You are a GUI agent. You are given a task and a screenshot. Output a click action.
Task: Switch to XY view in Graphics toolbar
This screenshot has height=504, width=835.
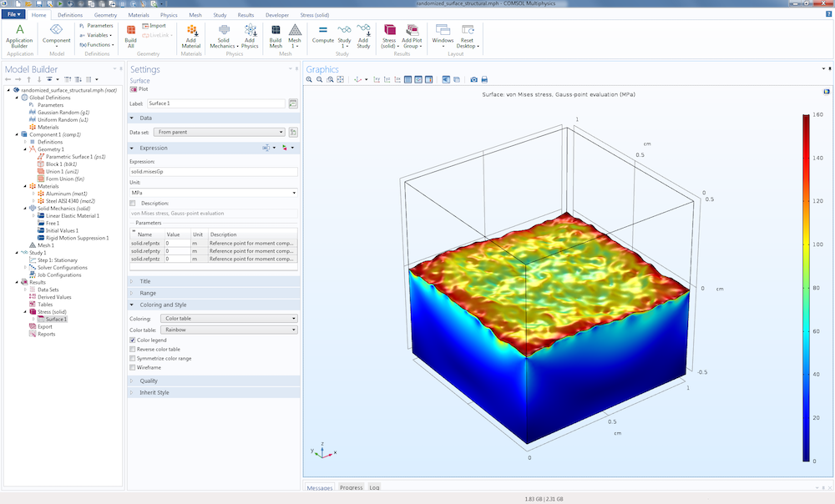377,80
